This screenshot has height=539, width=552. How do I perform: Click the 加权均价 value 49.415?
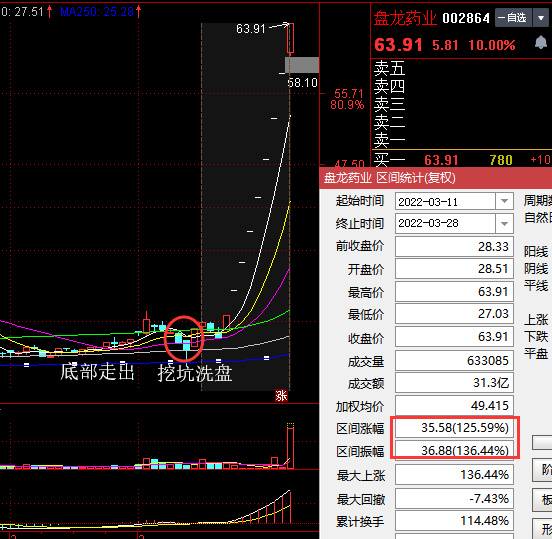point(454,406)
